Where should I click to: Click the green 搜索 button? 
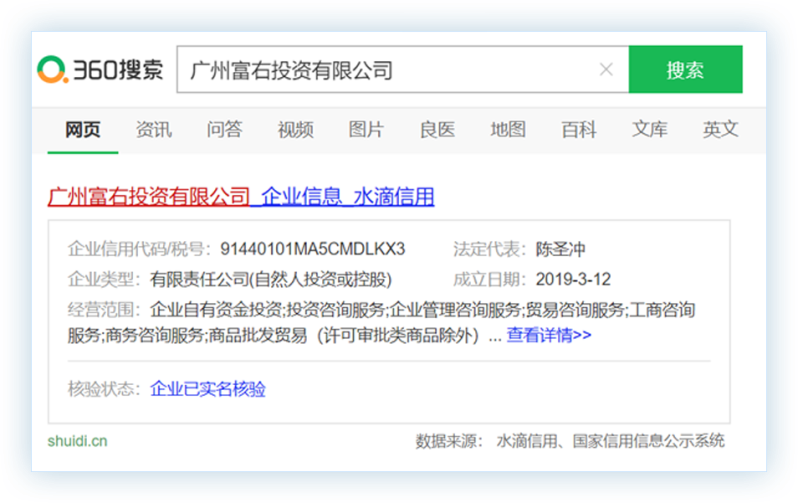[685, 69]
